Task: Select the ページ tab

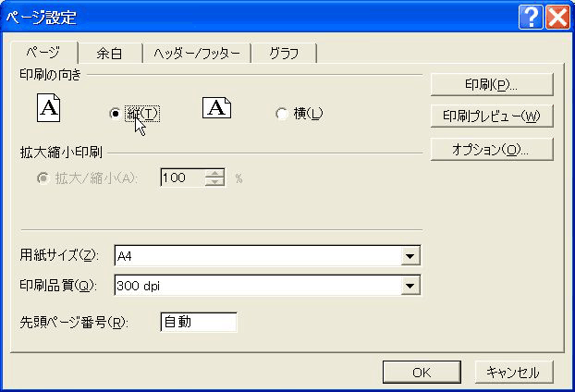Action: pyautogui.click(x=46, y=53)
